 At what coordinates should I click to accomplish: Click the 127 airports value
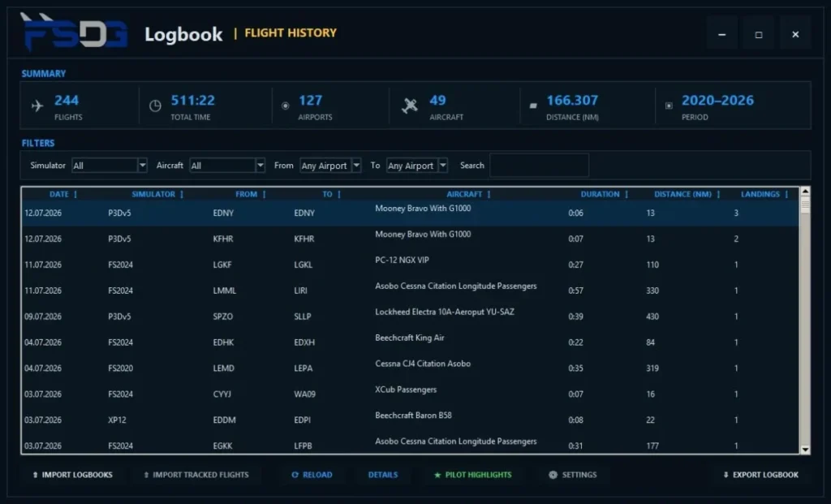[x=311, y=100]
